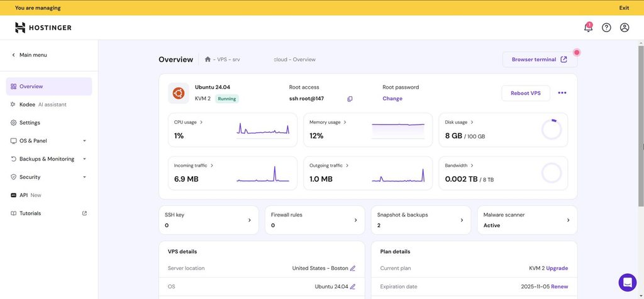Edit the server location pencil icon
The width and height of the screenshot is (644, 299).
coord(352,268)
